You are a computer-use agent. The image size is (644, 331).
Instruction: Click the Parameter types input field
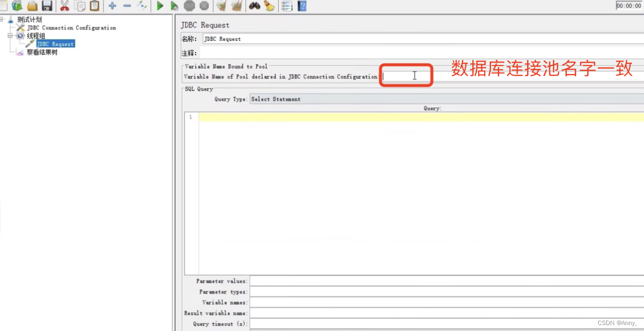click(x=447, y=292)
